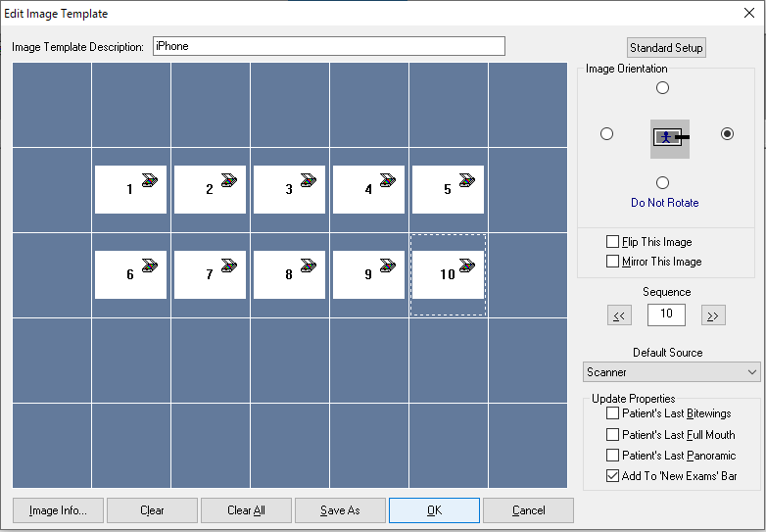Click scanner icon in image slot 6

point(150,266)
